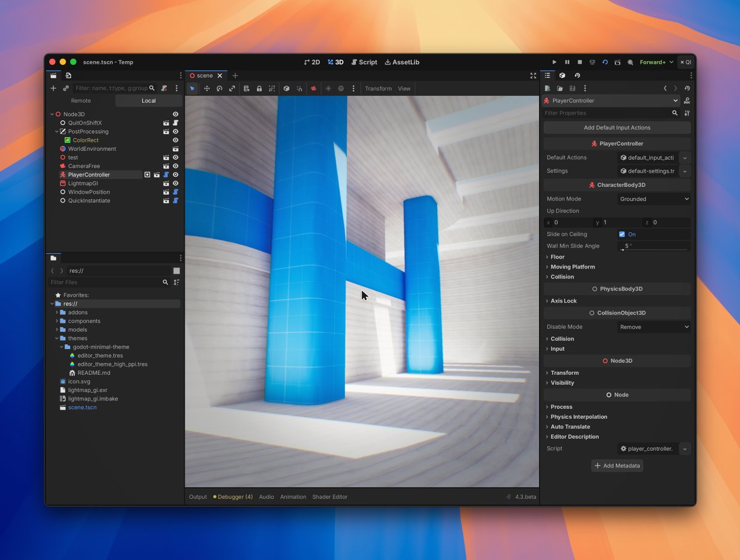Screen dimensions: 740x560
Task: Activate the Rotate mode tool
Action: 219,89
